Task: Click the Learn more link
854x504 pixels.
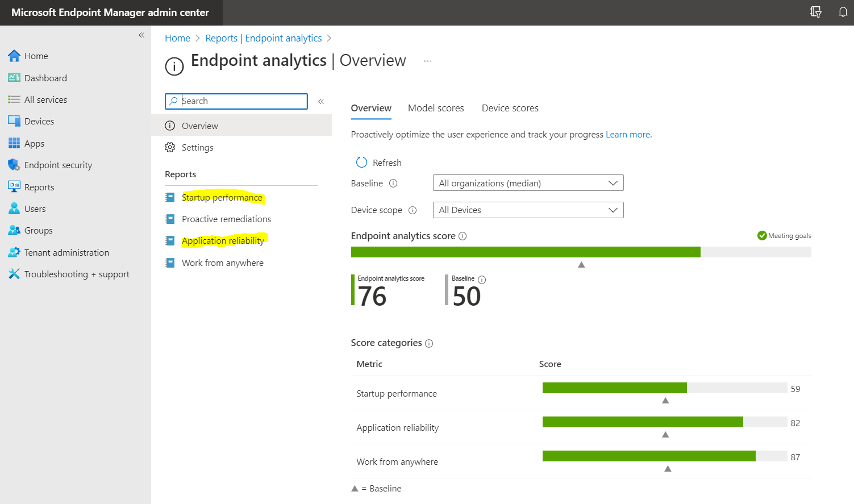Action: tap(627, 134)
